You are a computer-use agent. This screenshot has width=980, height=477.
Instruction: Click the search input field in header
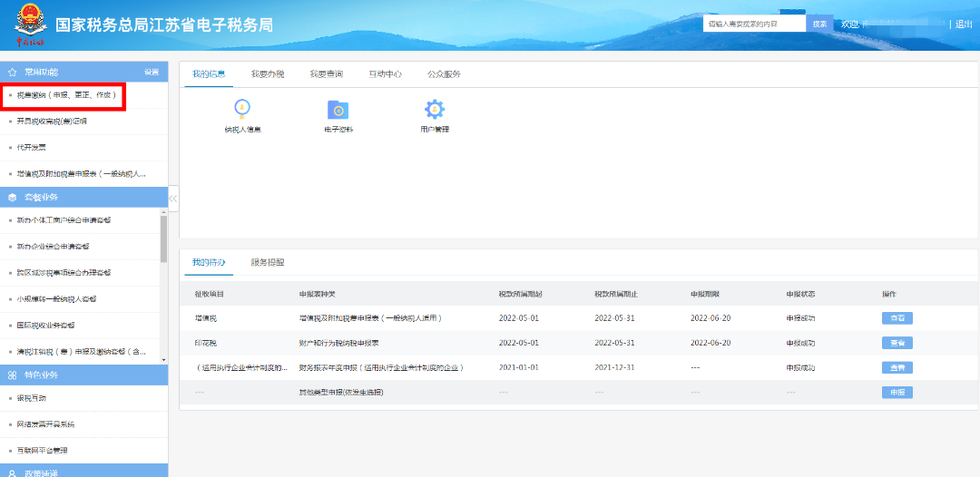point(754,24)
